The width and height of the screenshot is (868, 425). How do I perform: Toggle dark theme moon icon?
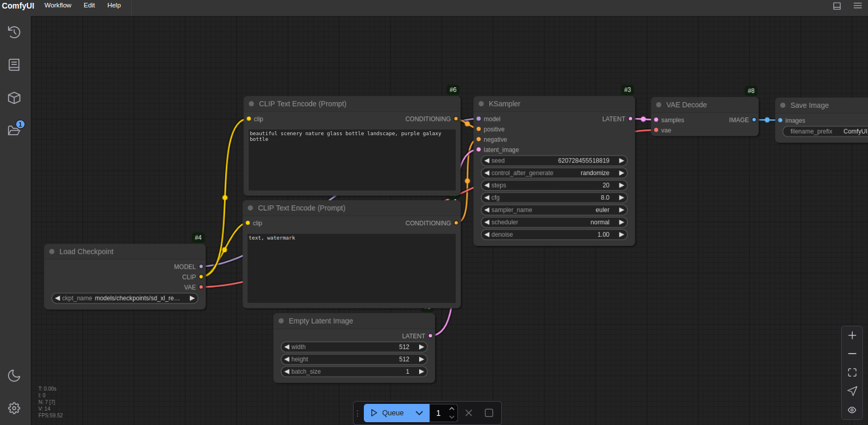(14, 375)
